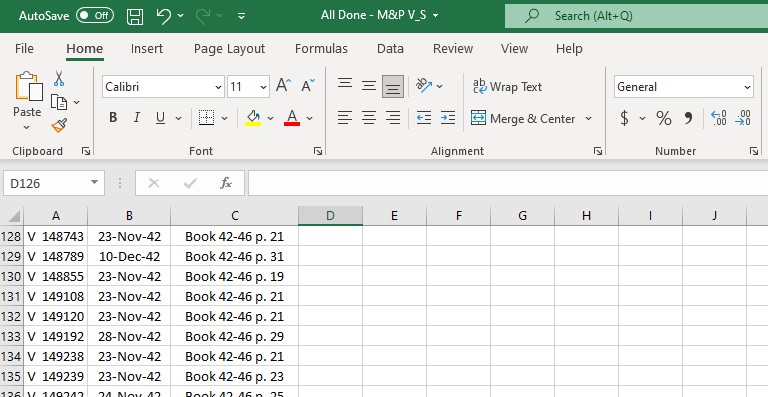Click the Insert Function fx icon

[225, 183]
